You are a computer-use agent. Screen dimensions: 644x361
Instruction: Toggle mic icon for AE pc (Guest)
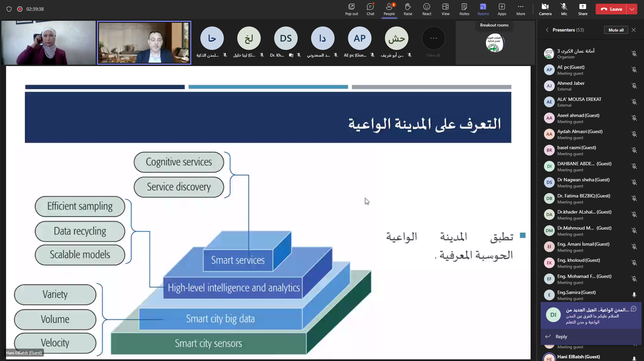click(x=634, y=70)
